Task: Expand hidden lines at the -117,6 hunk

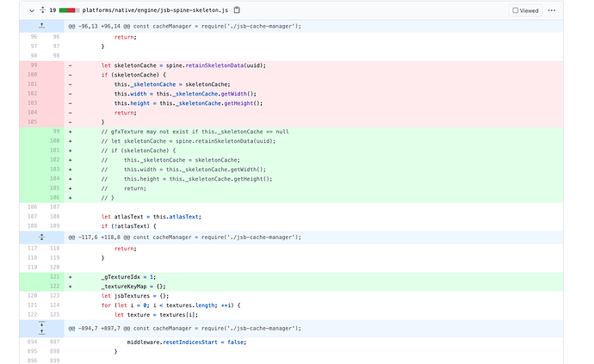Action: pos(42,235)
